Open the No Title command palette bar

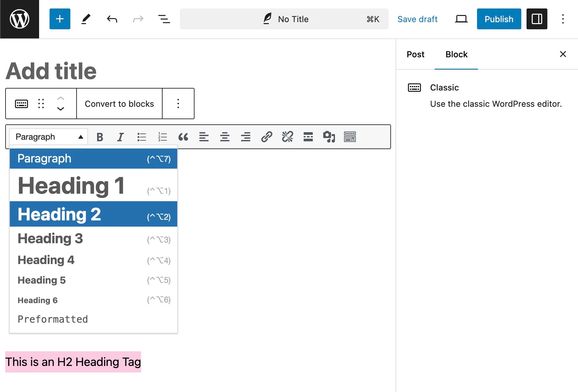(x=284, y=19)
